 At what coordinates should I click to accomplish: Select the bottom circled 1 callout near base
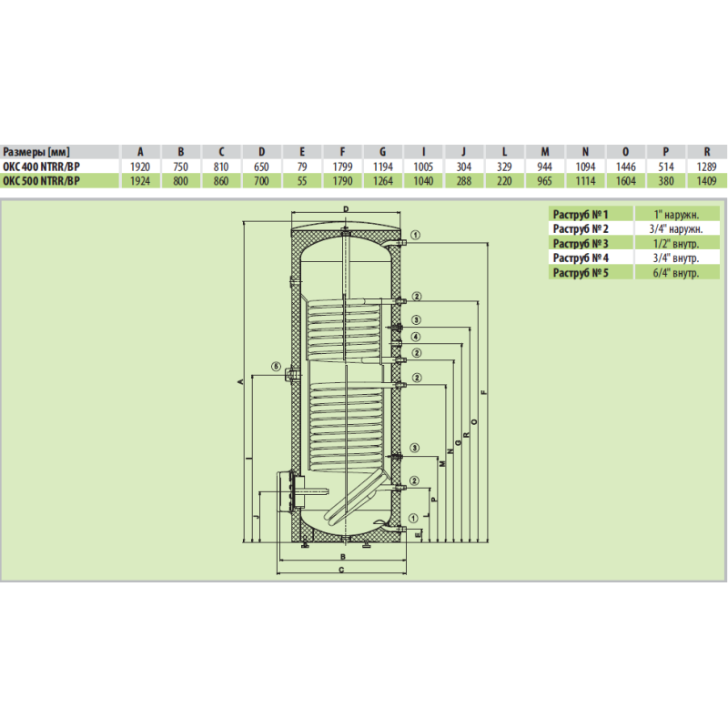415,517
